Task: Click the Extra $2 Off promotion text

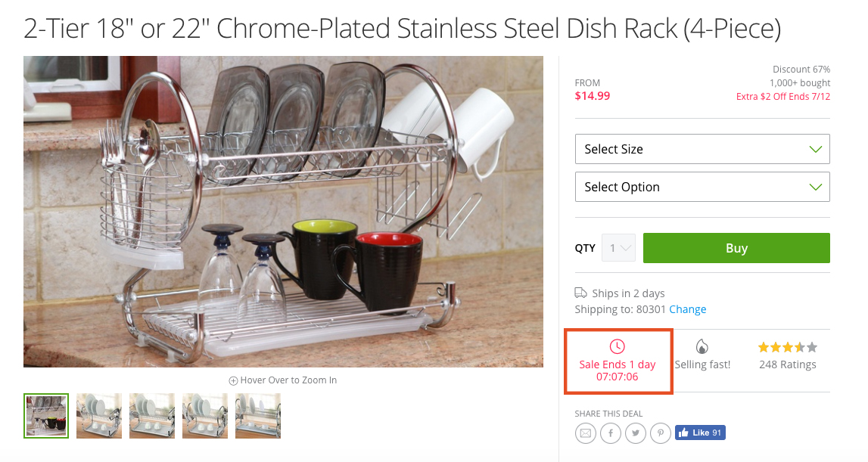Action: pyautogui.click(x=782, y=97)
